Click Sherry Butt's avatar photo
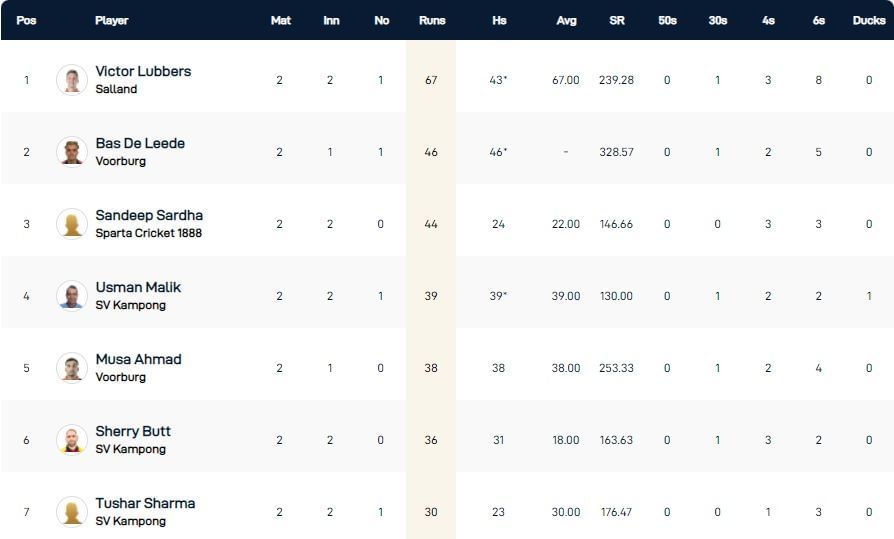Image resolution: width=894 pixels, height=539 pixels. [x=72, y=440]
